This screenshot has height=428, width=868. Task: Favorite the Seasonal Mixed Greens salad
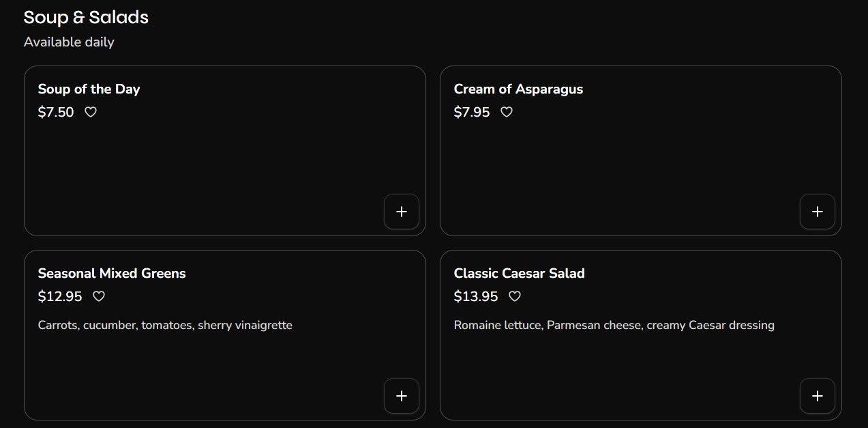[99, 296]
